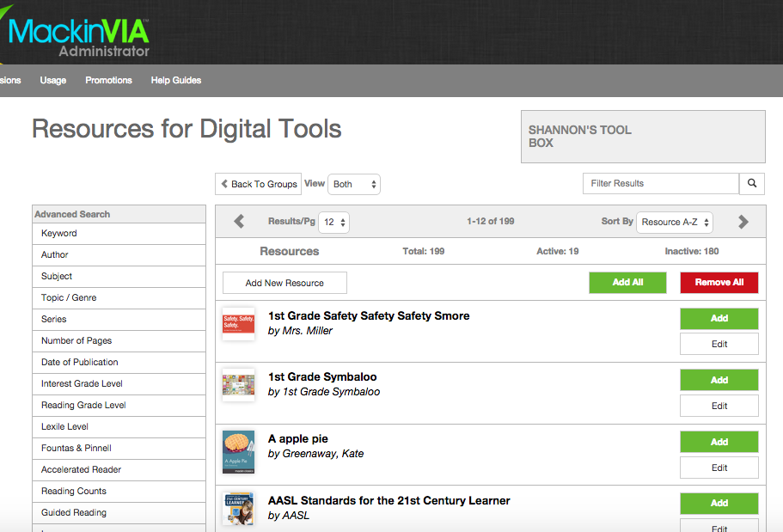Screen dimensions: 783x532
Task: Click Add New Resource
Action: 284,282
